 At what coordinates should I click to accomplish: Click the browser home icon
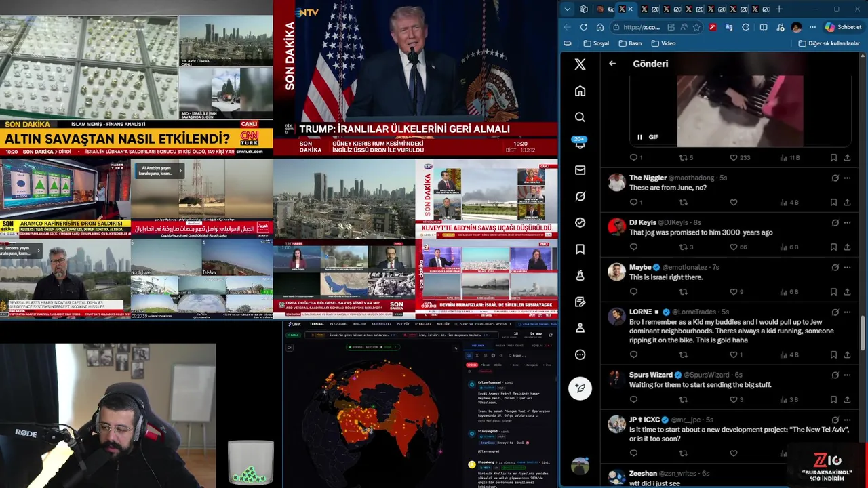coord(599,27)
